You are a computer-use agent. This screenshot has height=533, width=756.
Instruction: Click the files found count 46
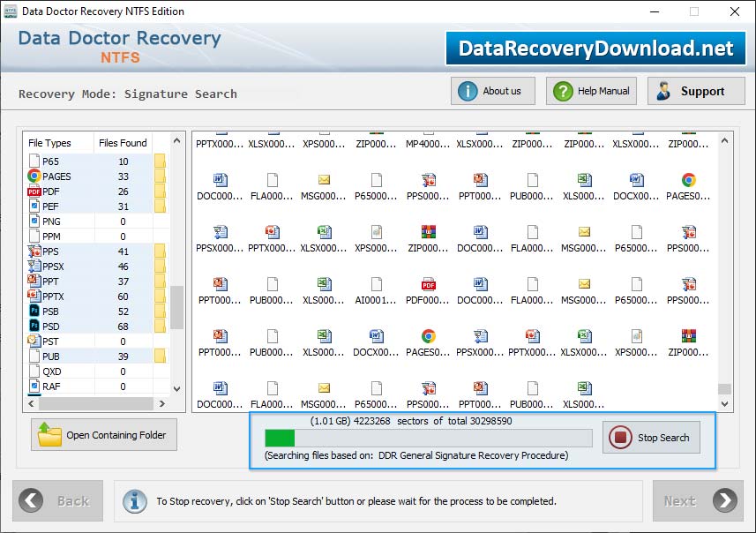[x=123, y=266]
